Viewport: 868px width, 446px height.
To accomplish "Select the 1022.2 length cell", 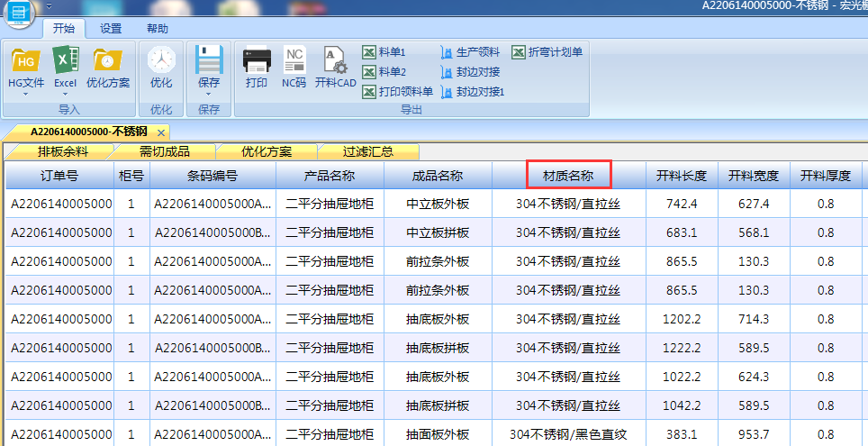I will (682, 377).
